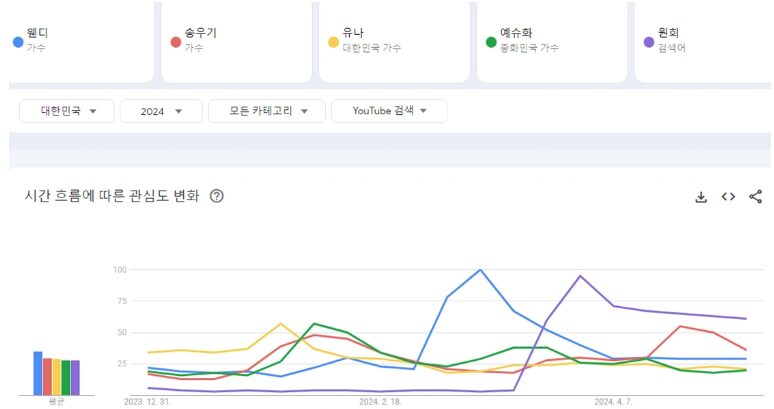Click the average bar chart thumbnail
Screen dimensions: 774x409
coord(56,373)
